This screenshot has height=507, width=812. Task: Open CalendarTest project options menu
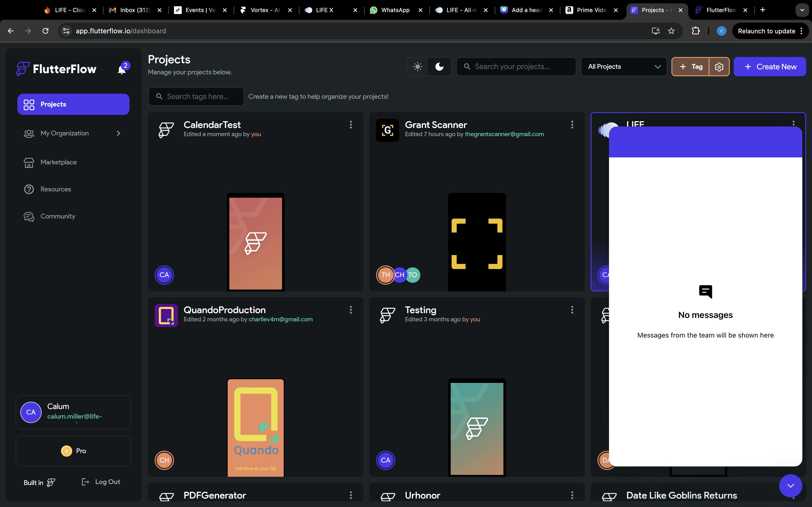(351, 125)
